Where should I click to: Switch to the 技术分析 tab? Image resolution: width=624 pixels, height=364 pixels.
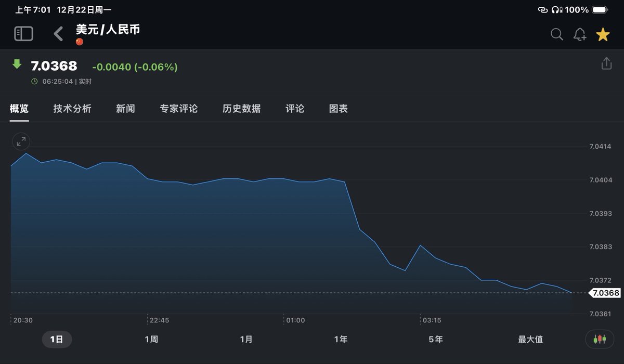[x=72, y=109]
